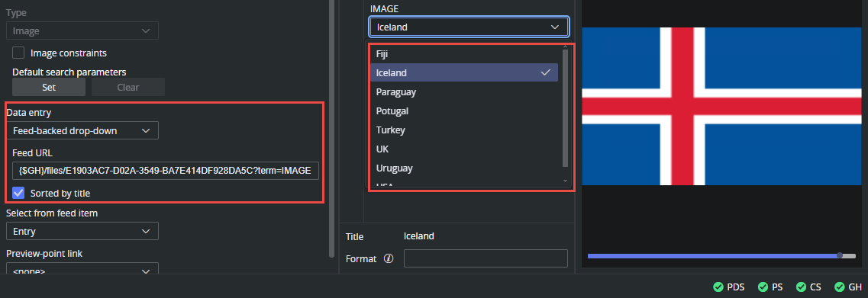Click the CS status check icon

point(801,287)
